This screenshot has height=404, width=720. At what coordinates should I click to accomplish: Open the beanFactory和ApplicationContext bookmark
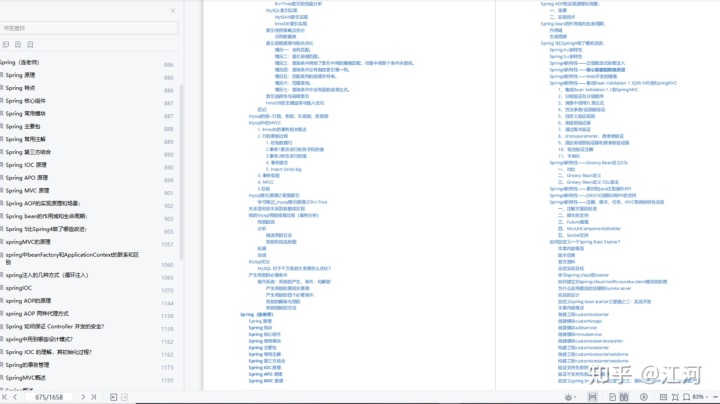(x=72, y=258)
